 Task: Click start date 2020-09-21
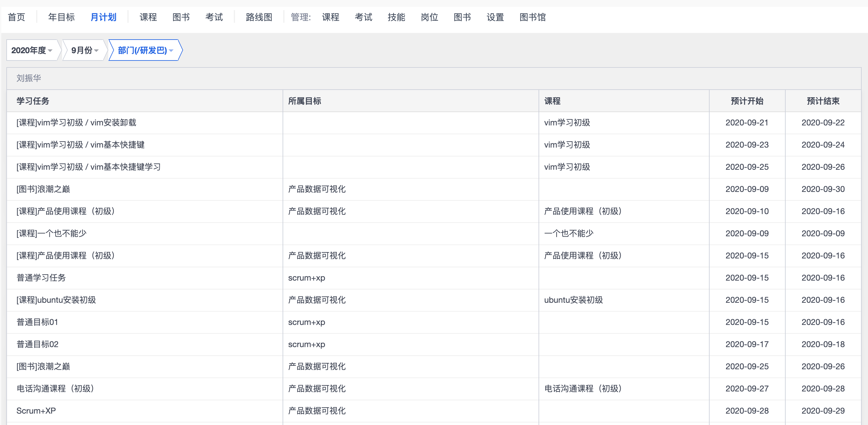click(x=747, y=123)
